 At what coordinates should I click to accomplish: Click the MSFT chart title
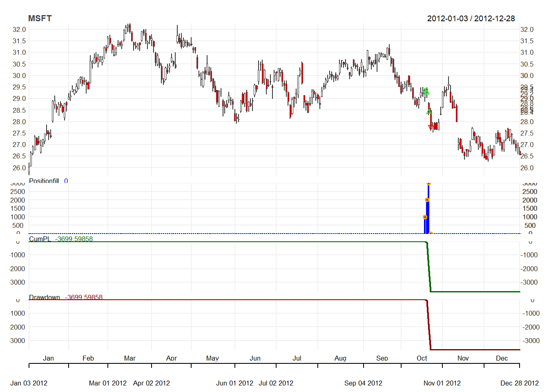point(40,18)
